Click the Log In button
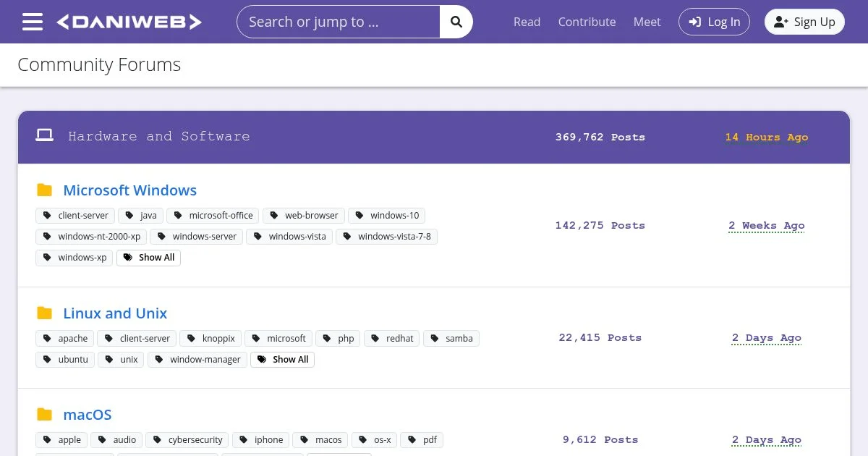 (x=714, y=22)
